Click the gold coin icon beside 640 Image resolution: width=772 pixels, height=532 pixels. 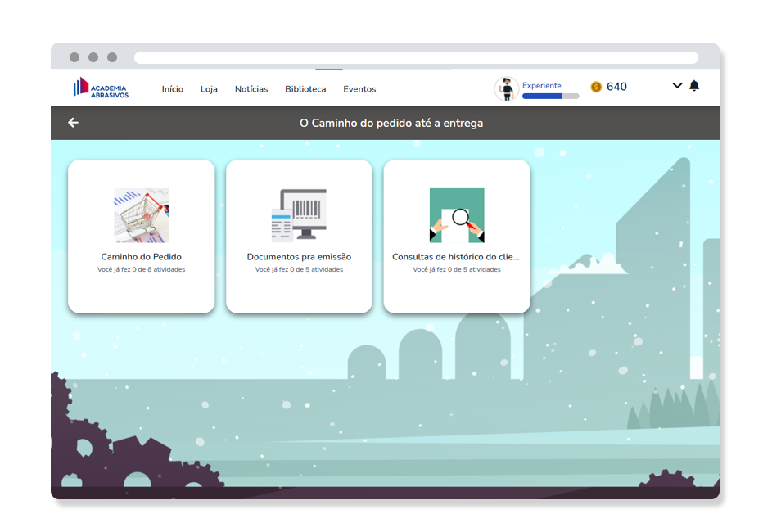pos(596,87)
